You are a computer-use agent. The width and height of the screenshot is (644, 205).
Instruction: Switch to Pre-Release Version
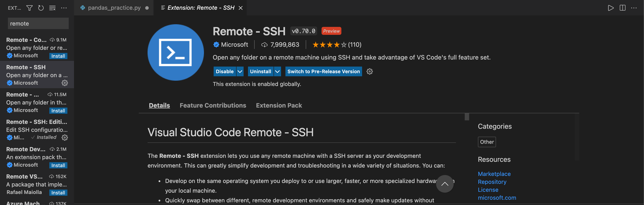click(324, 72)
